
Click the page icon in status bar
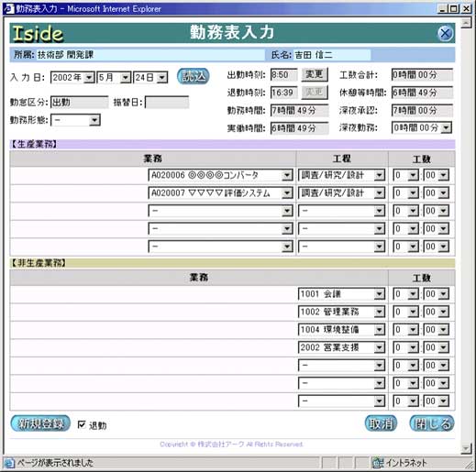tap(9, 463)
